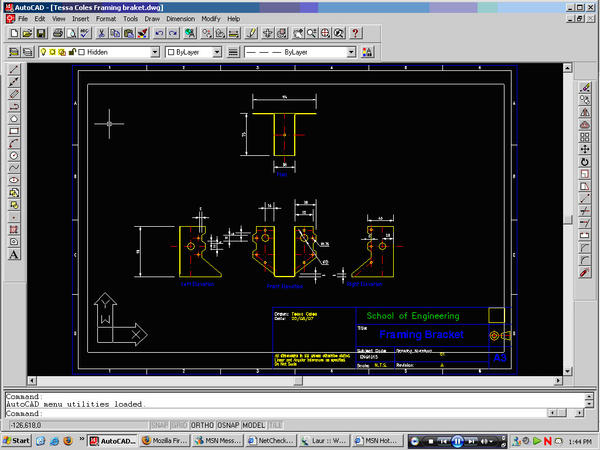Select the Spline draw tool
600x450 pixels.
(x=14, y=168)
